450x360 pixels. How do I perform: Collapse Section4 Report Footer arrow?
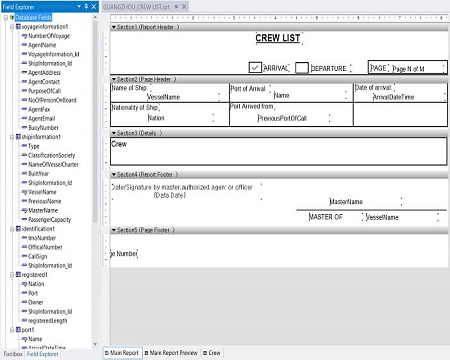point(114,174)
